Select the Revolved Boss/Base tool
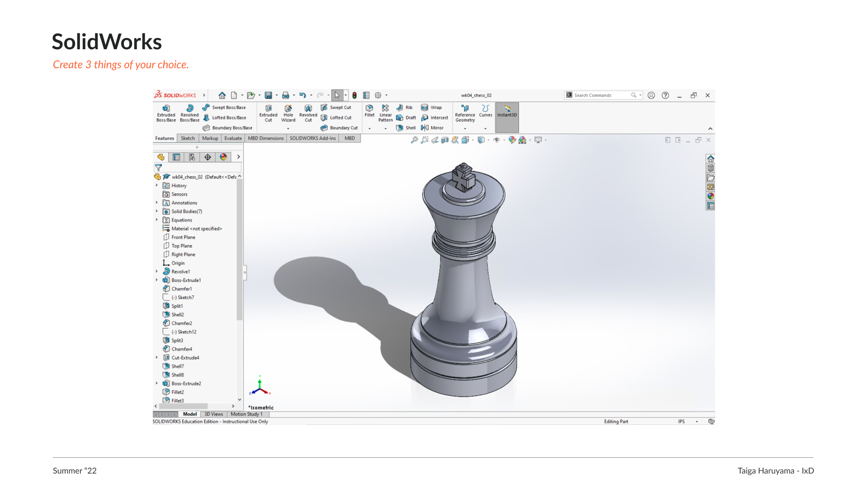 (189, 113)
